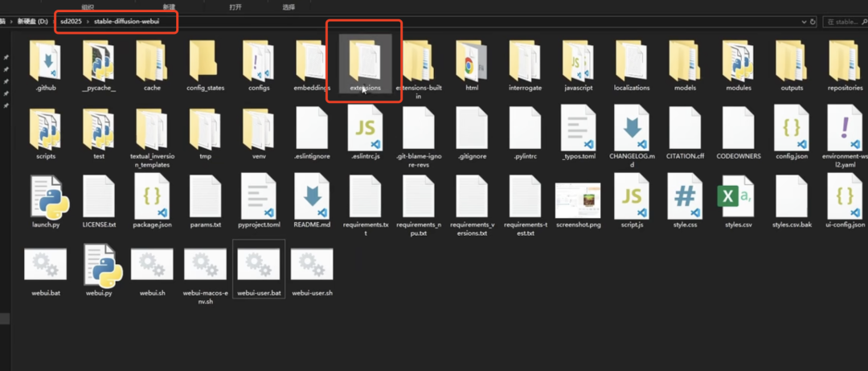
Task: Click the 新硬盘 (D:) breadcrumb
Action: coord(32,22)
